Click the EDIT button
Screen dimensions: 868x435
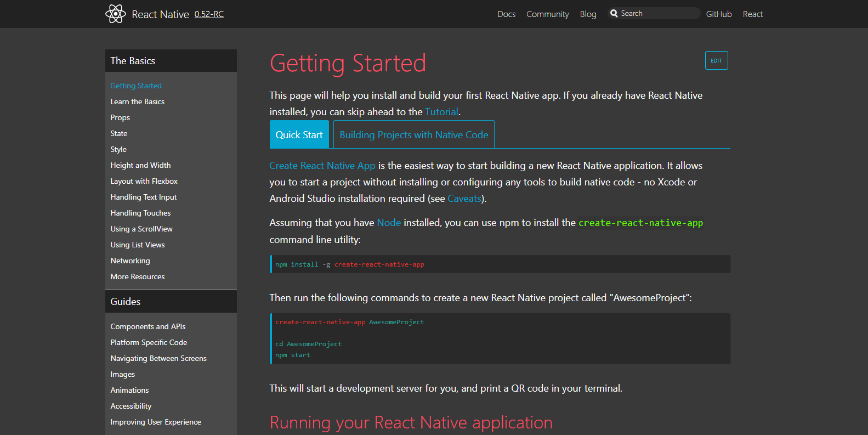pos(716,60)
